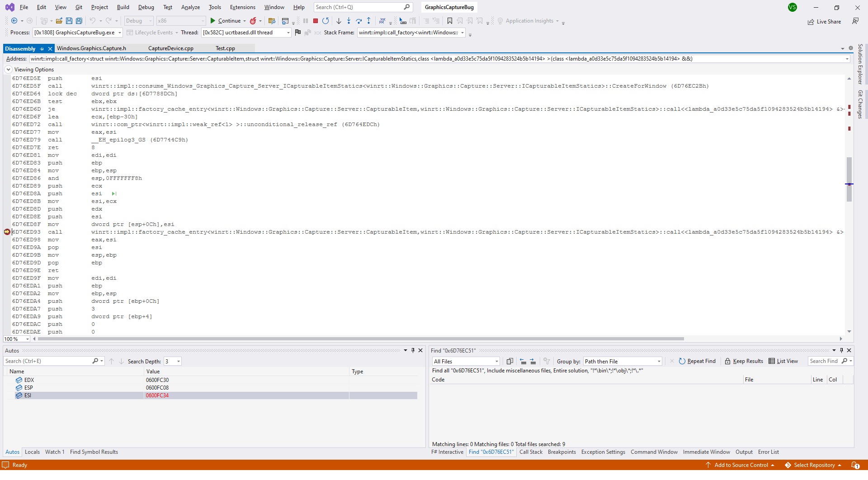The image size is (868, 480).
Task: Click the Save All files icon
Action: (79, 20)
